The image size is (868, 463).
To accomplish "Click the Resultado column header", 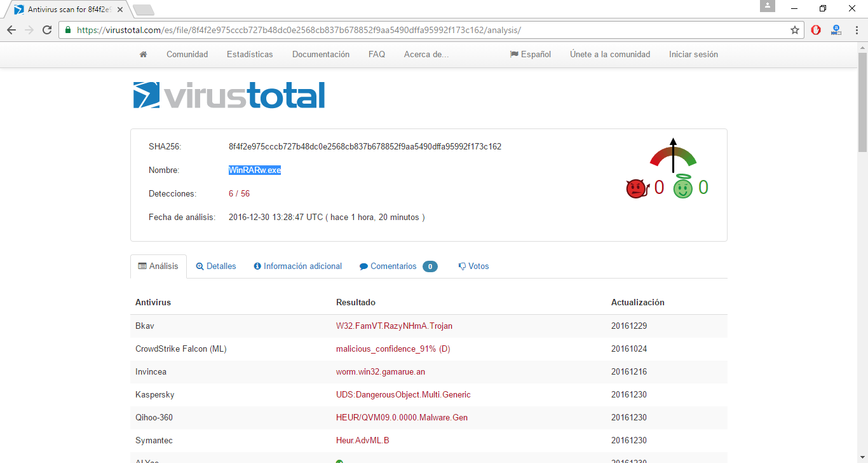I will (356, 303).
